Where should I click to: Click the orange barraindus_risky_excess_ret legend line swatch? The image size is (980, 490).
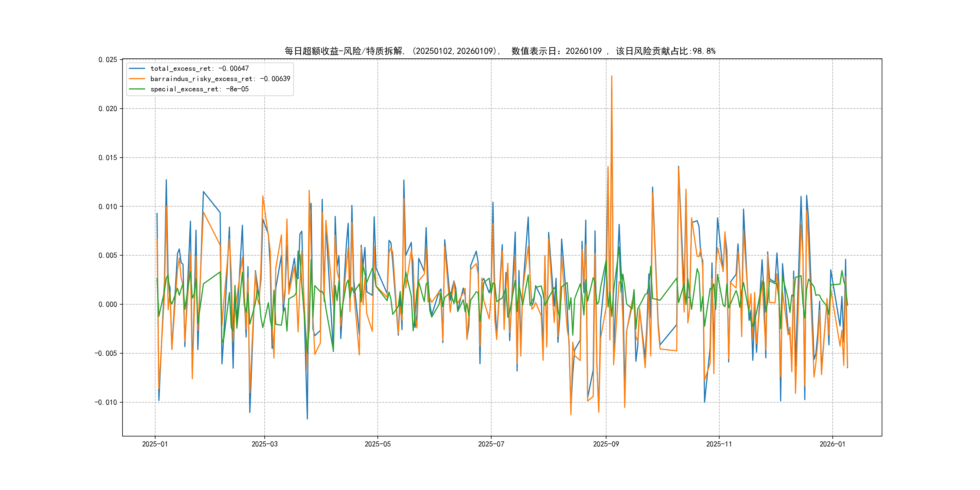[x=137, y=79]
